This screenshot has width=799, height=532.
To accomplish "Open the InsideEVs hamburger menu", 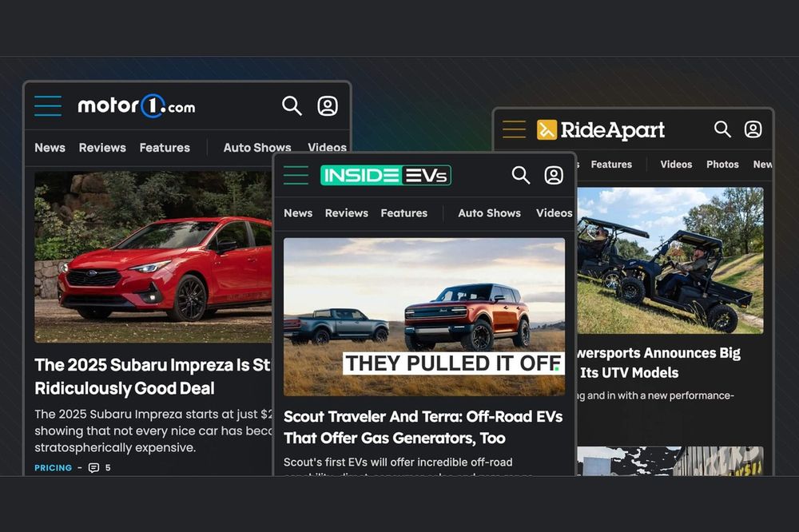I will 296,175.
